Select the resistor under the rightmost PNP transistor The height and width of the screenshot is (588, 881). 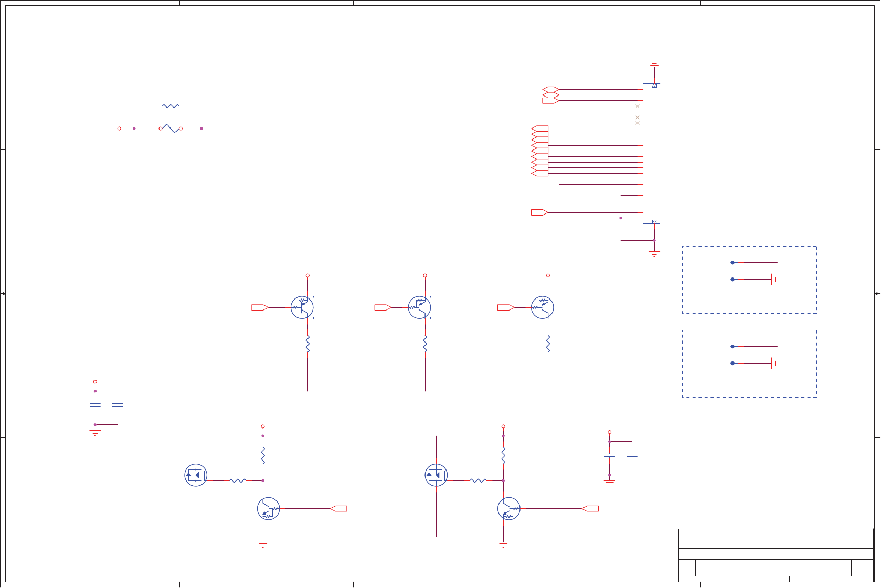(x=548, y=344)
